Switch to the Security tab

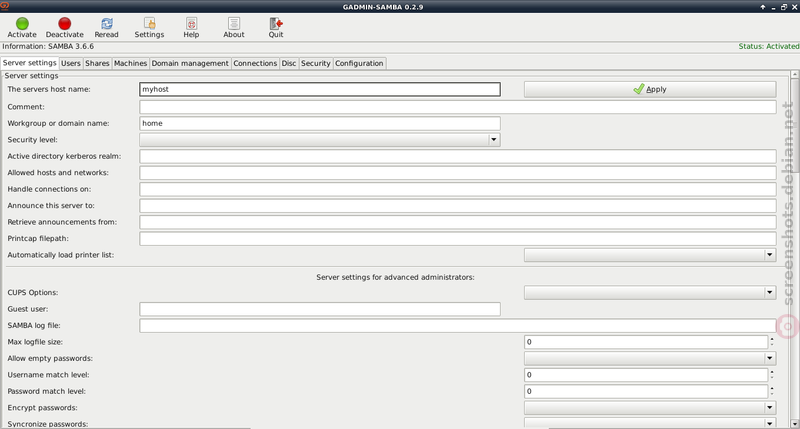(x=316, y=63)
